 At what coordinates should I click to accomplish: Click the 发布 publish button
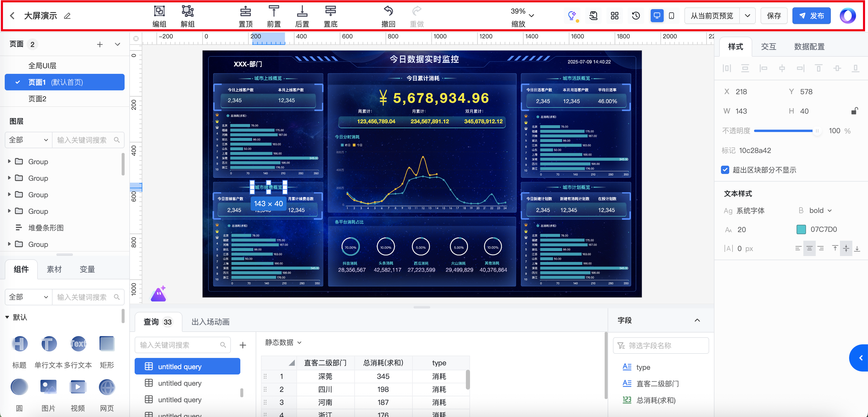tap(811, 16)
